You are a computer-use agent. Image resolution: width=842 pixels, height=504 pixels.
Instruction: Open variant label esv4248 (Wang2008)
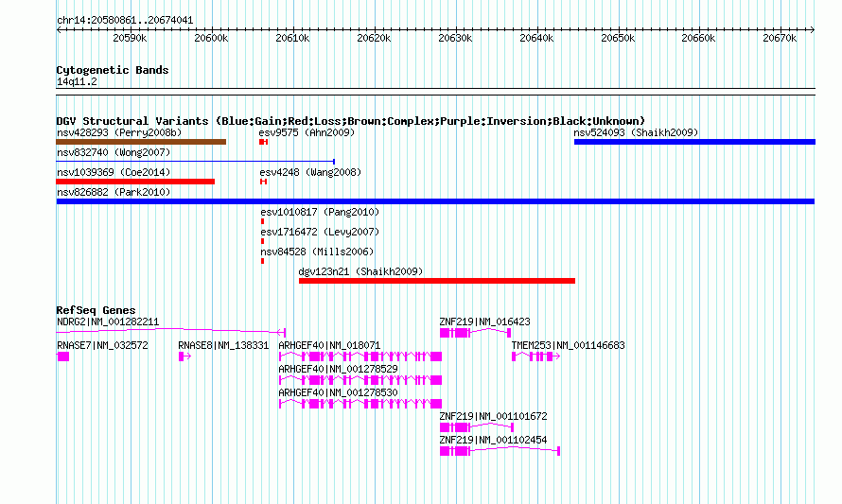[310, 172]
